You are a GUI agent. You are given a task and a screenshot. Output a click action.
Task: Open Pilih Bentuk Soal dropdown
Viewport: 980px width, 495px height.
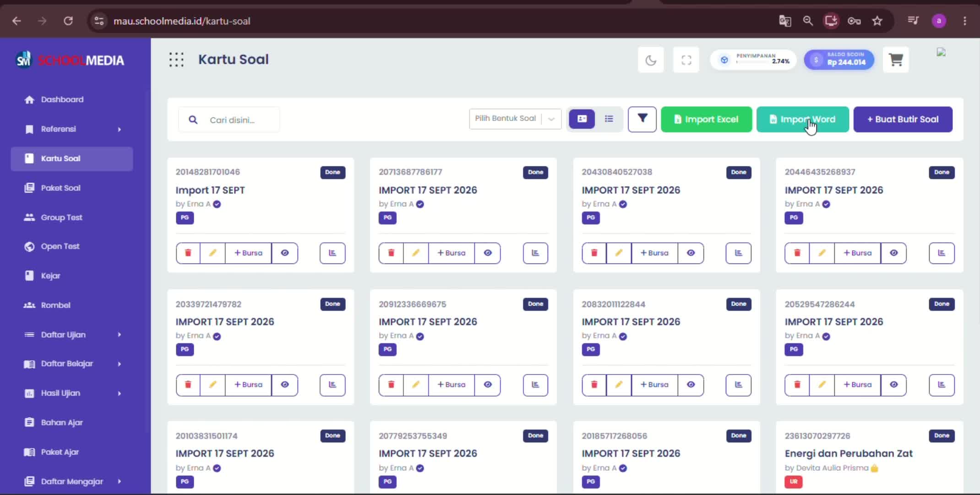click(x=515, y=119)
